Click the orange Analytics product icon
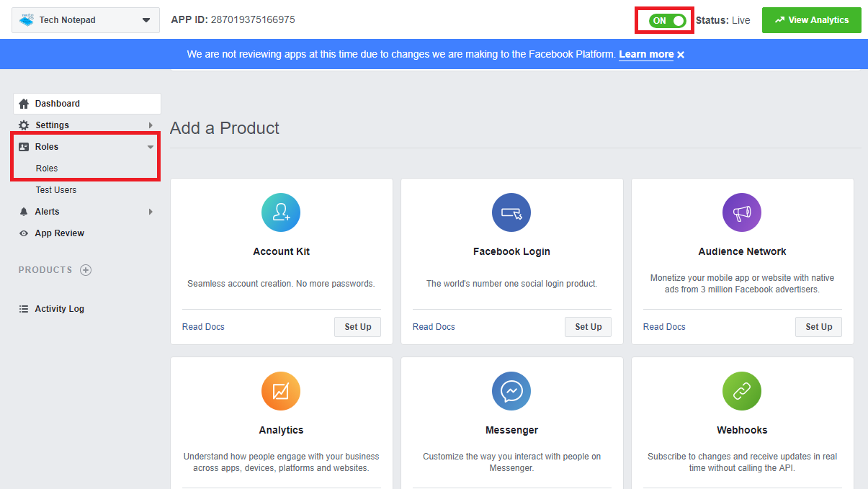The width and height of the screenshot is (868, 489). [281, 391]
